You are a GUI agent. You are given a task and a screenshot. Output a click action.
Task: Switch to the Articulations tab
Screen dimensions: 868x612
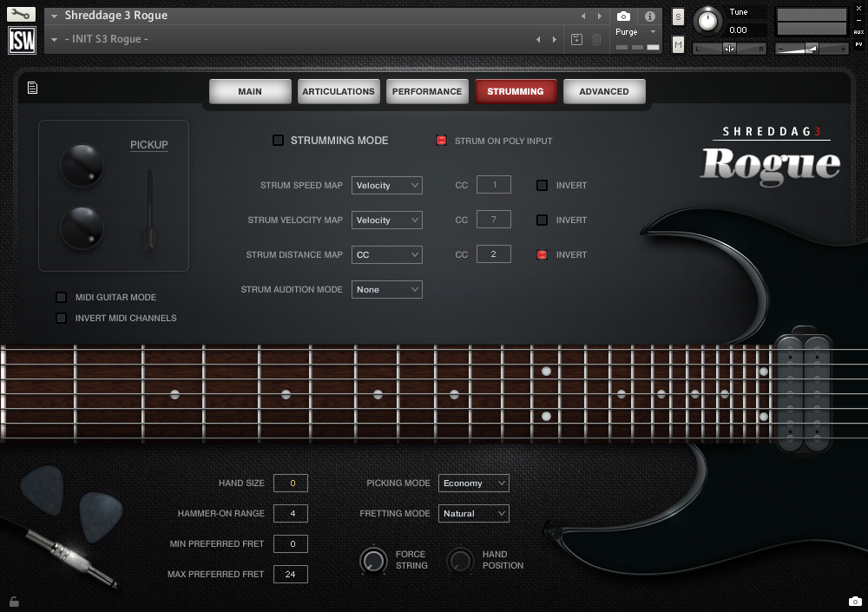pyautogui.click(x=339, y=90)
